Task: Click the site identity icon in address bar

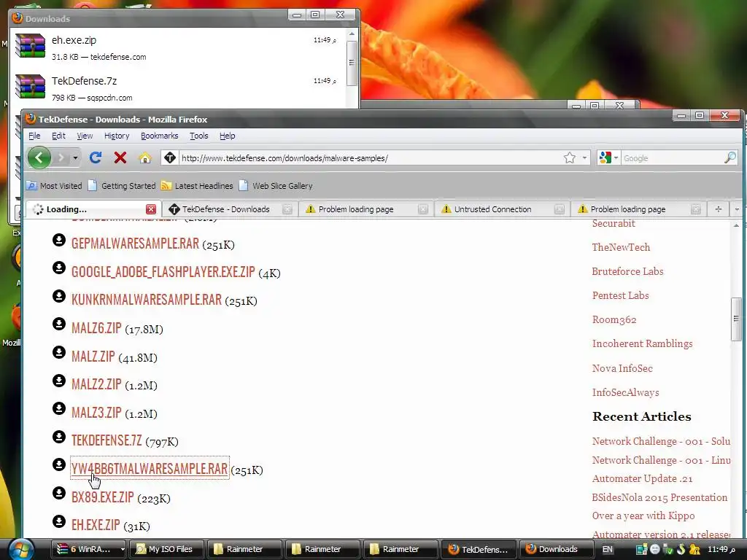Action: 169,157
